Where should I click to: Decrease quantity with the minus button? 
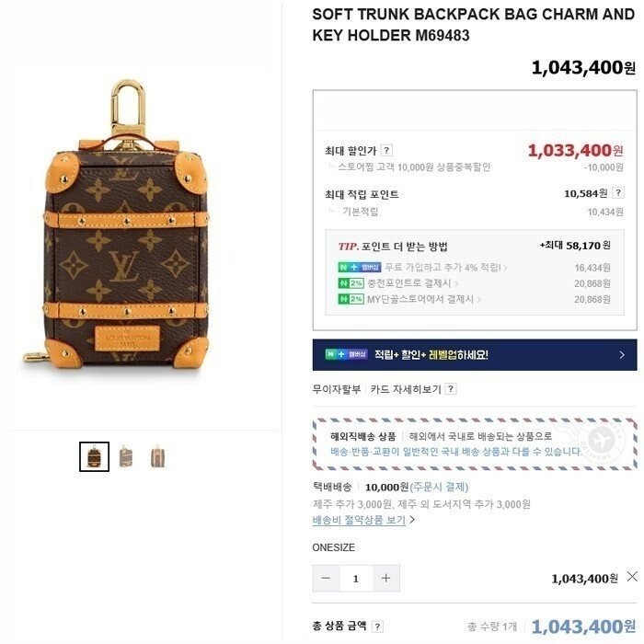coord(326,579)
